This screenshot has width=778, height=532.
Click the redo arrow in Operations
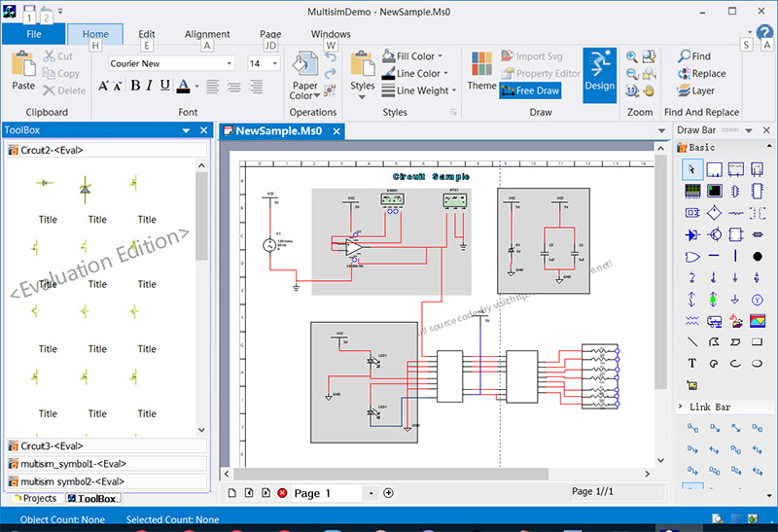pos(331,74)
